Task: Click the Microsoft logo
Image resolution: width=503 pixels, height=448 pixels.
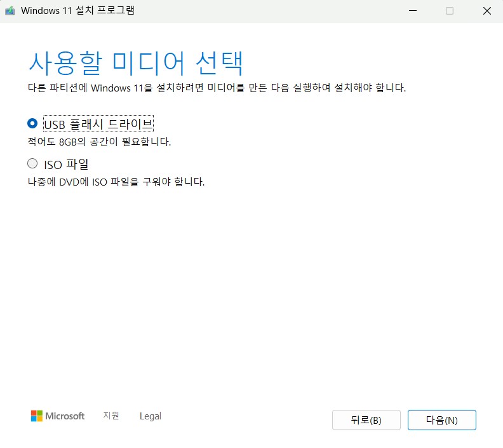Action: pos(58,416)
